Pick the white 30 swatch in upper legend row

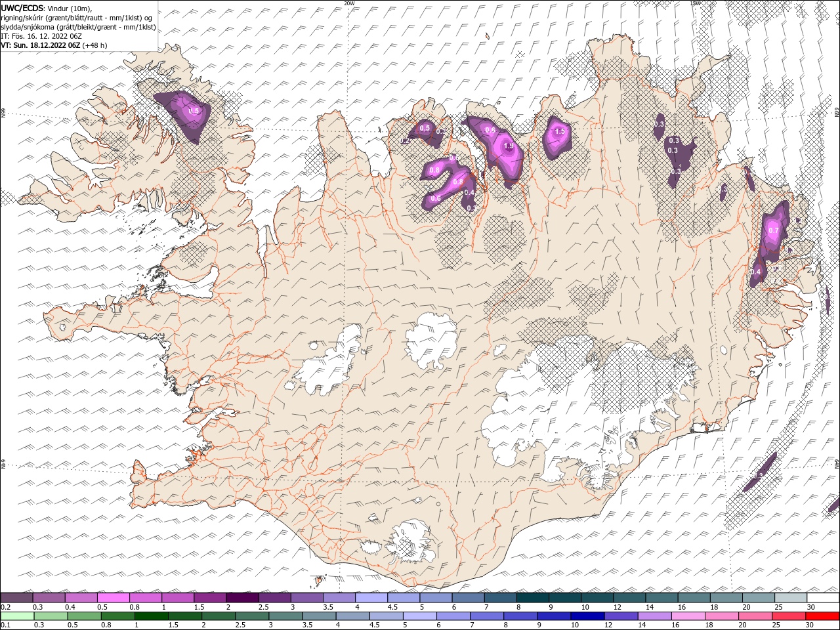823,597
